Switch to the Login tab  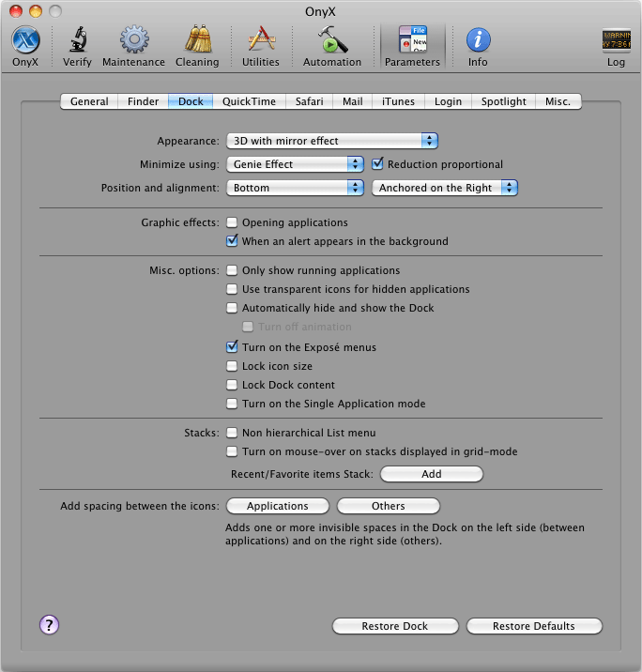[449, 101]
